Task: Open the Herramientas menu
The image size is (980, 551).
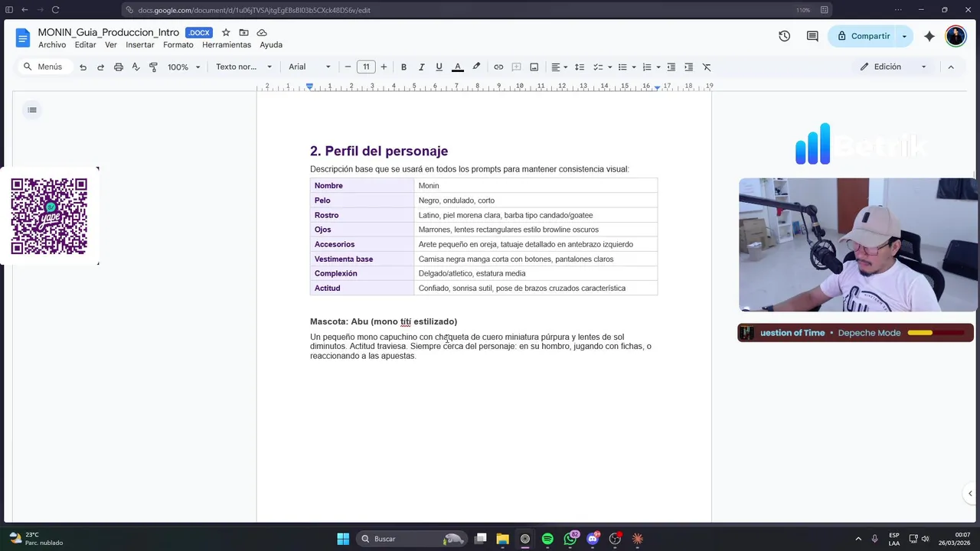Action: (x=227, y=45)
